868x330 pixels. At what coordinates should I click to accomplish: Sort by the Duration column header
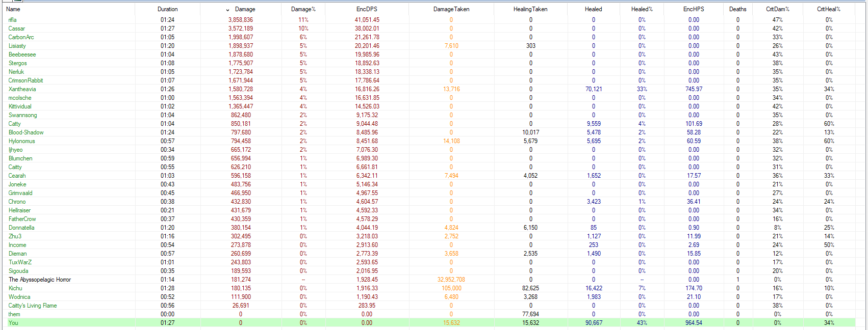click(167, 9)
